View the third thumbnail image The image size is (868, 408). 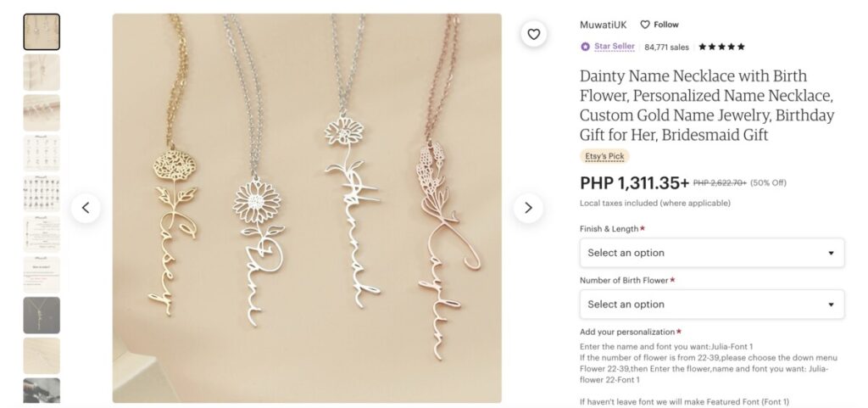pyautogui.click(x=42, y=113)
